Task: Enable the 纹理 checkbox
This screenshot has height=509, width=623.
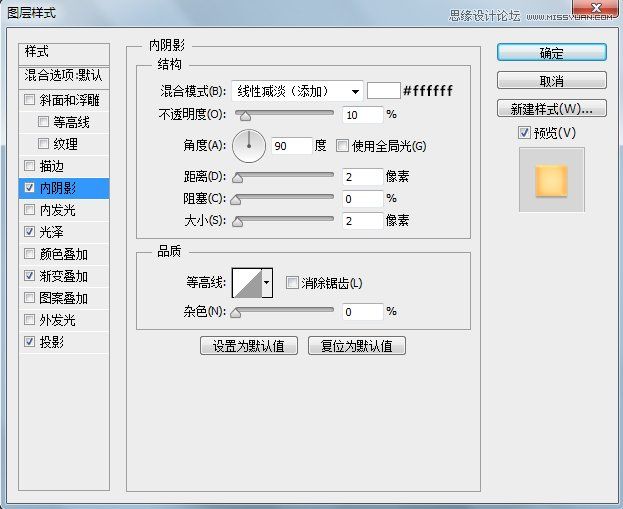Action: pyautogui.click(x=43, y=143)
